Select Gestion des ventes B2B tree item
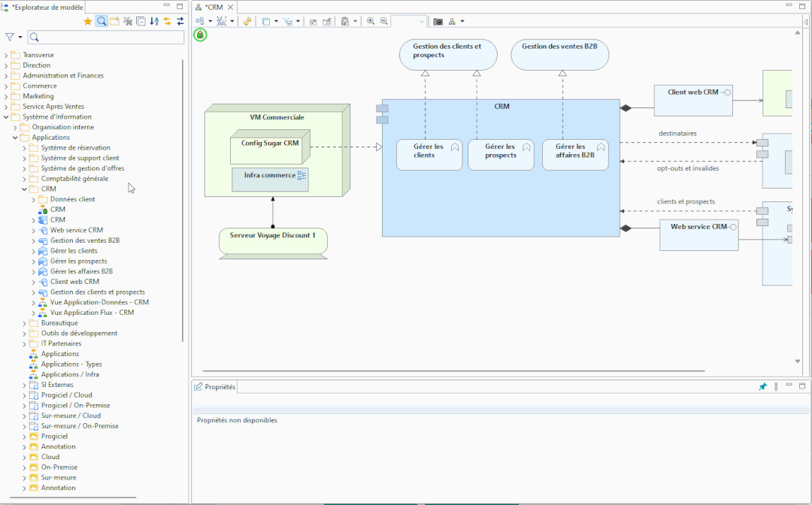The image size is (812, 505). tap(85, 240)
